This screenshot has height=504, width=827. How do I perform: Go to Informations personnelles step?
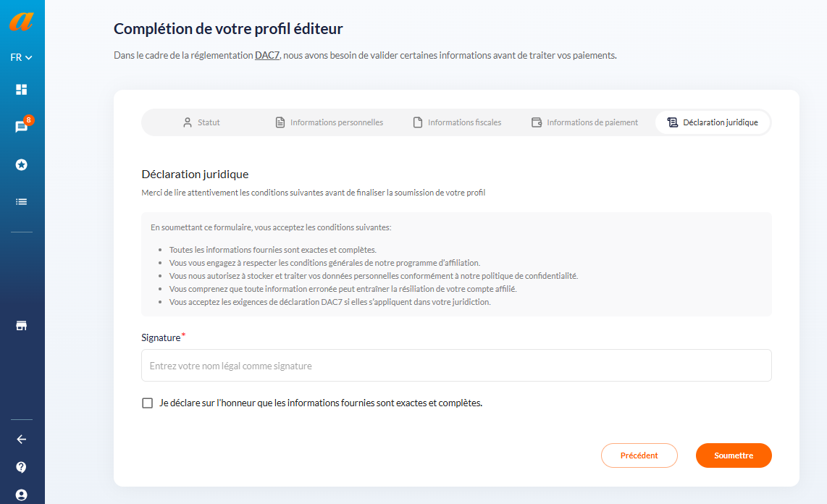[329, 122]
